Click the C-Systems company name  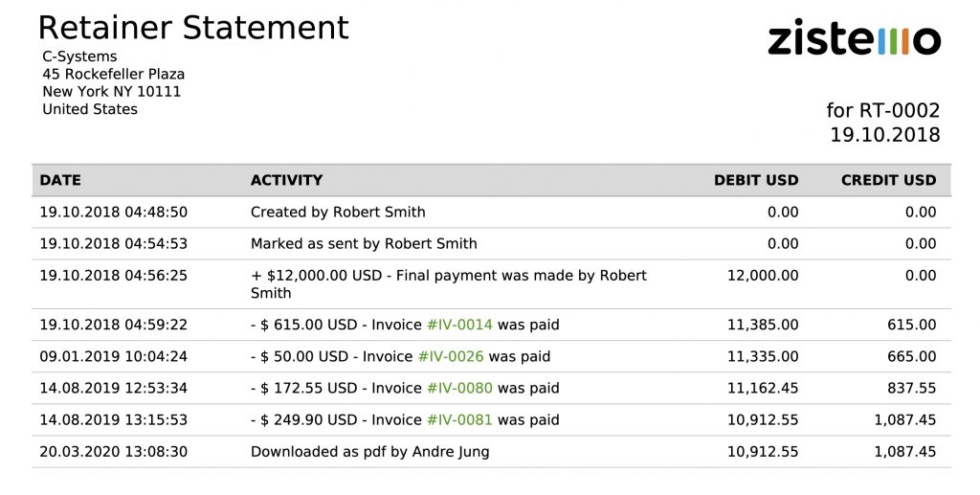79,56
